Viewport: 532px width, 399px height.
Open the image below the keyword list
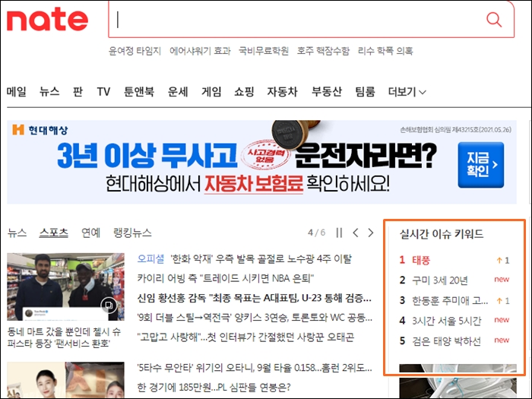pyautogui.click(x=458, y=382)
